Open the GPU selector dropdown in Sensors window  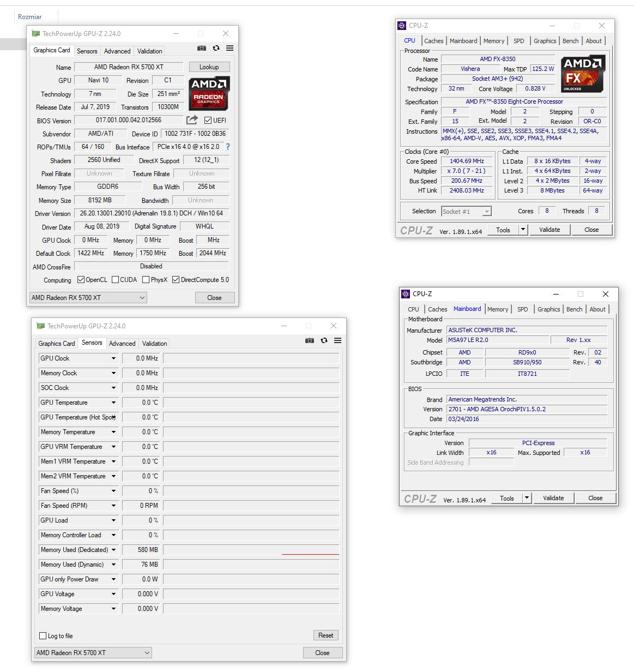pyautogui.click(x=93, y=652)
